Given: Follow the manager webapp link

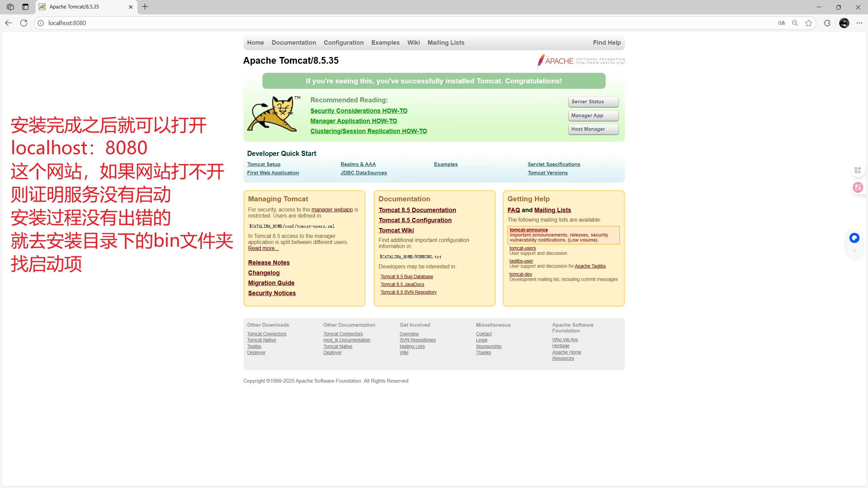Looking at the screenshot, I should coord(332,210).
